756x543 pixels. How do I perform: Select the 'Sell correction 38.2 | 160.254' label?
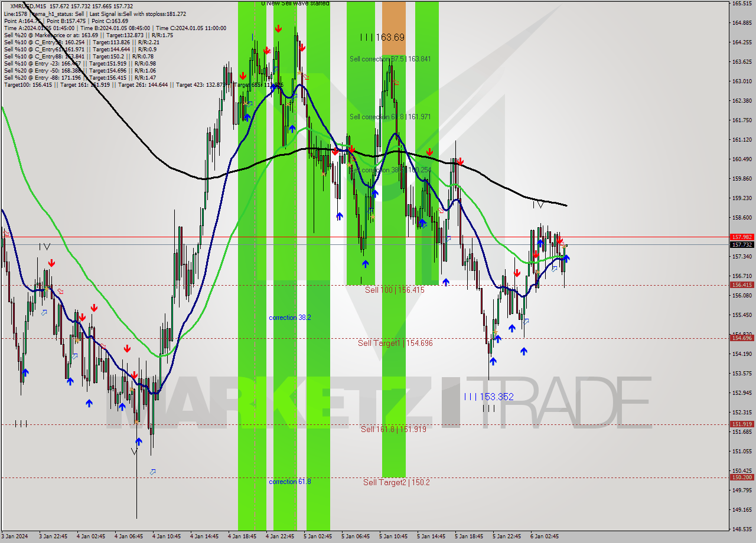(x=390, y=170)
